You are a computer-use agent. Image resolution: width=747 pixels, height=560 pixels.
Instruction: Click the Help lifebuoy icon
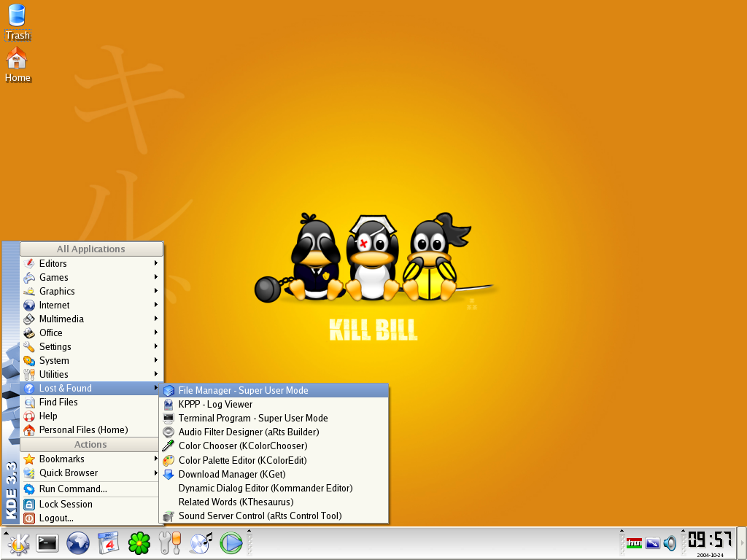pos(29,416)
